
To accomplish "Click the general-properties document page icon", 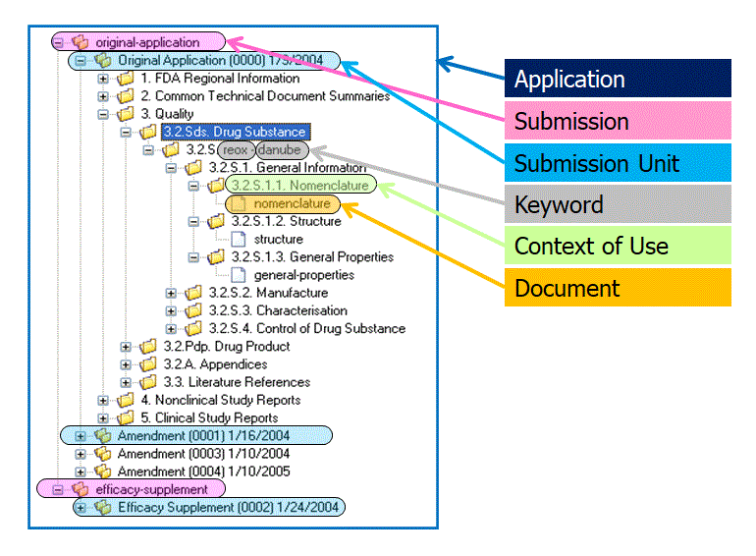I will pos(238,275).
